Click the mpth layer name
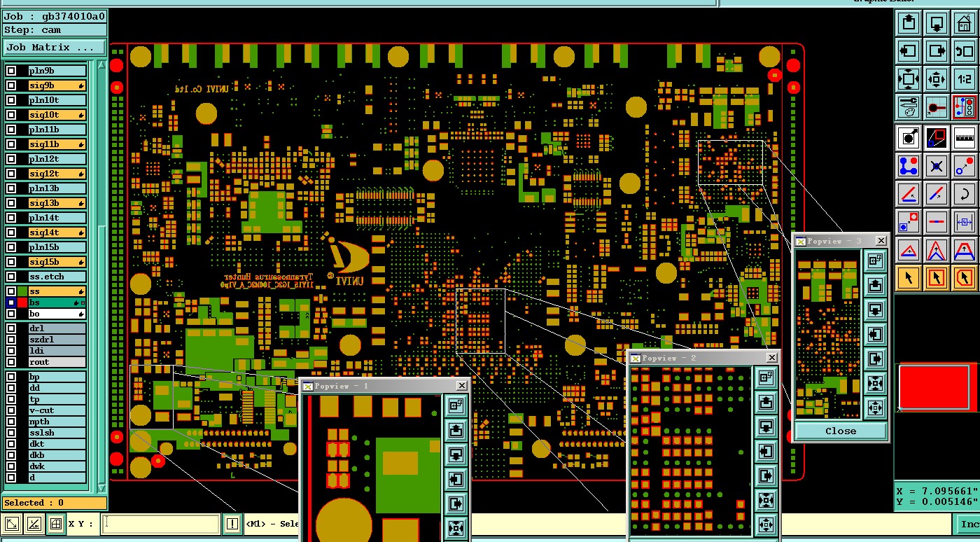Viewport: 980px width, 542px height. click(57, 422)
